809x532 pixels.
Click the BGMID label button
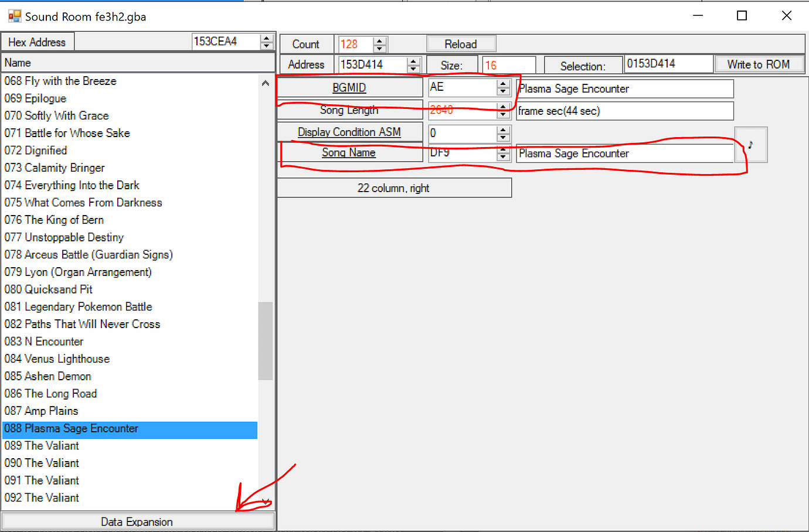coord(349,87)
